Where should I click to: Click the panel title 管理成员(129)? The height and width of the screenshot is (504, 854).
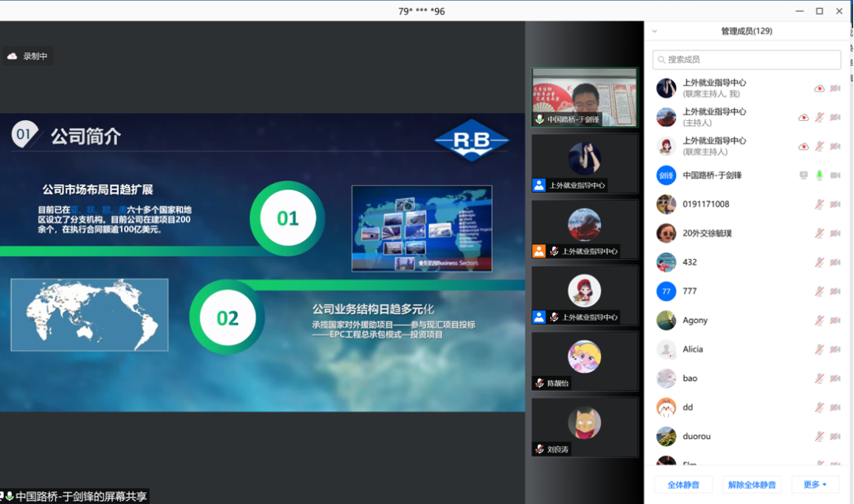pos(746,32)
